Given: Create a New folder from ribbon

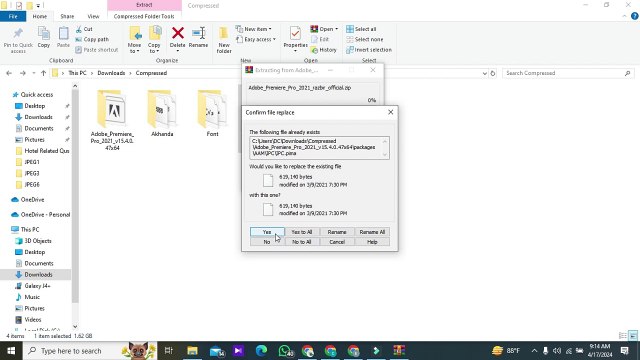Looking at the screenshot, I should 224,40.
